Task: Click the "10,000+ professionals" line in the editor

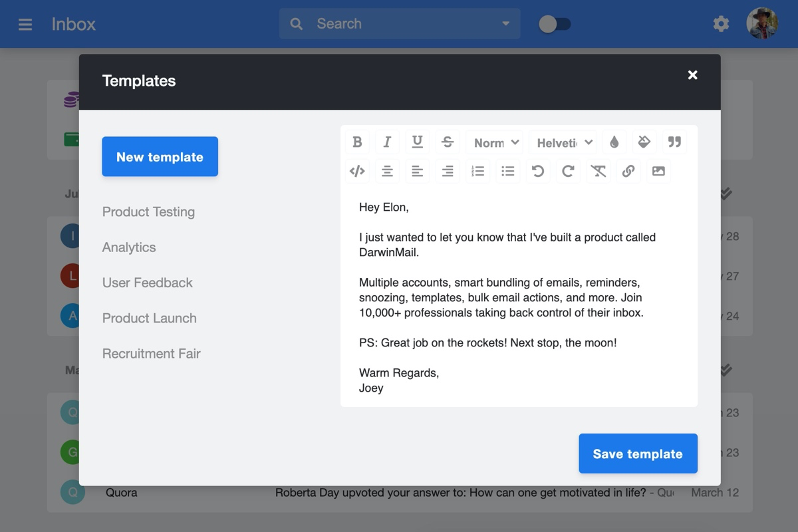Action: (501, 313)
